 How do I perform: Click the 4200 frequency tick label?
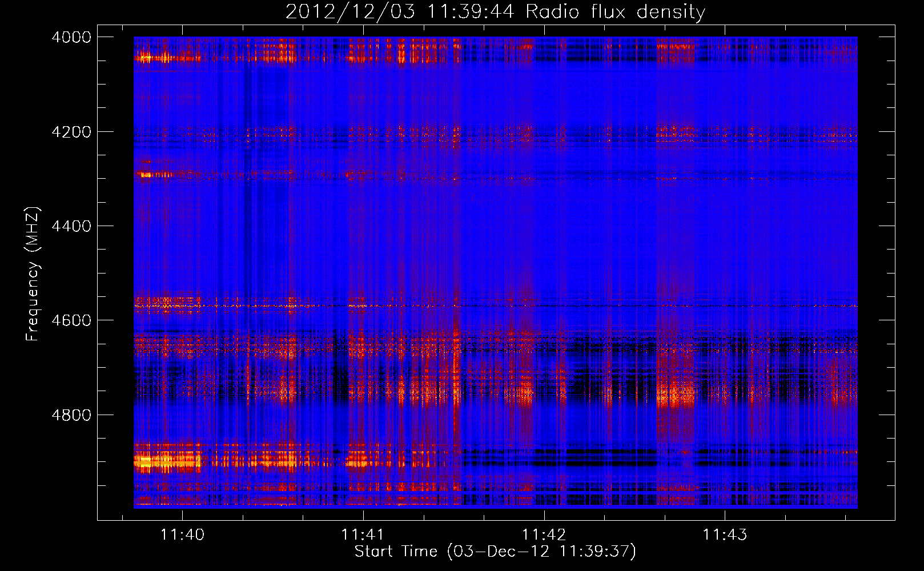71,132
